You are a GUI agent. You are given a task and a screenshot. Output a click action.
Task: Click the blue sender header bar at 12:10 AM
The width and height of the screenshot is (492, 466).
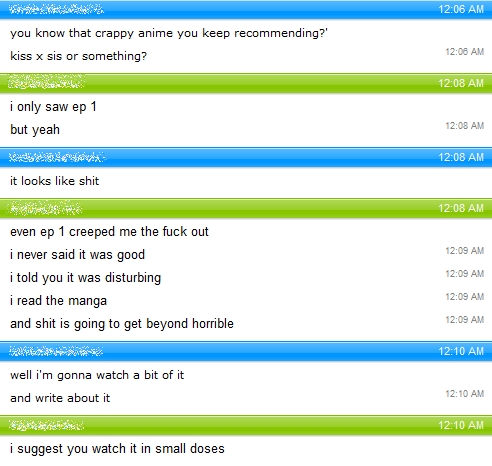[x=246, y=351]
